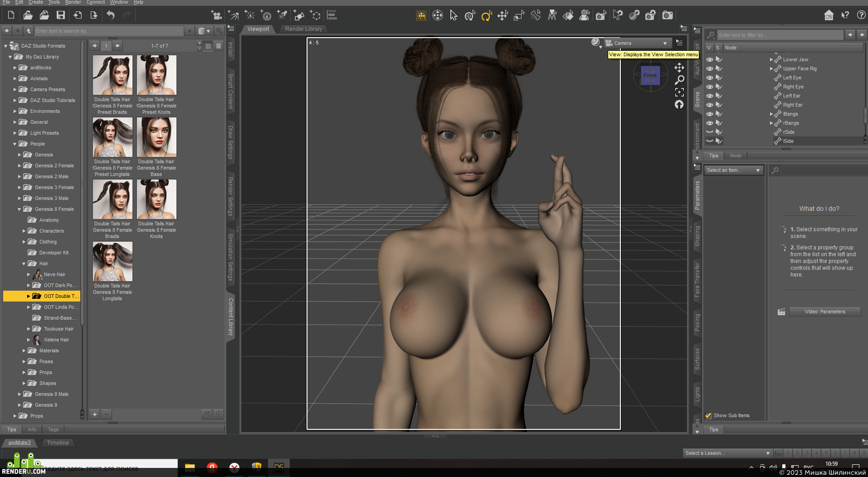Viewport: 868px width, 477px height.
Task: Toggle visibility eye for Left Eye
Action: 710,78
